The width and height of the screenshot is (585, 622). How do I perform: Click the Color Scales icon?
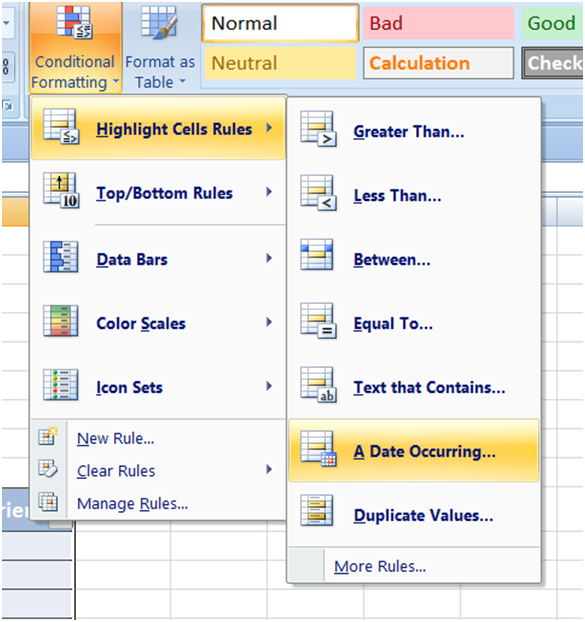(61, 321)
